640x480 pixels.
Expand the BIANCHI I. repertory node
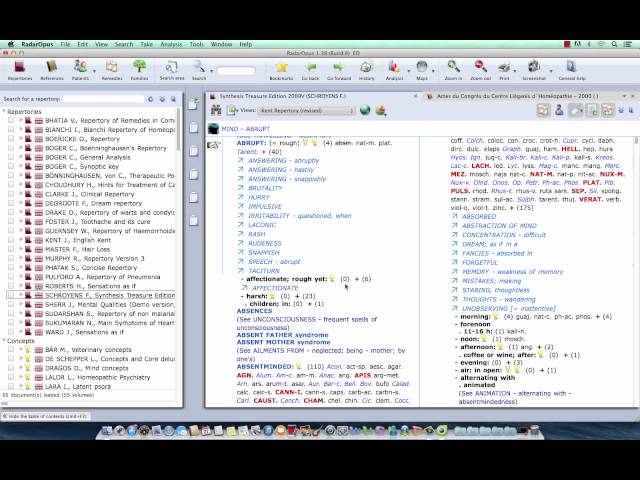point(21,129)
